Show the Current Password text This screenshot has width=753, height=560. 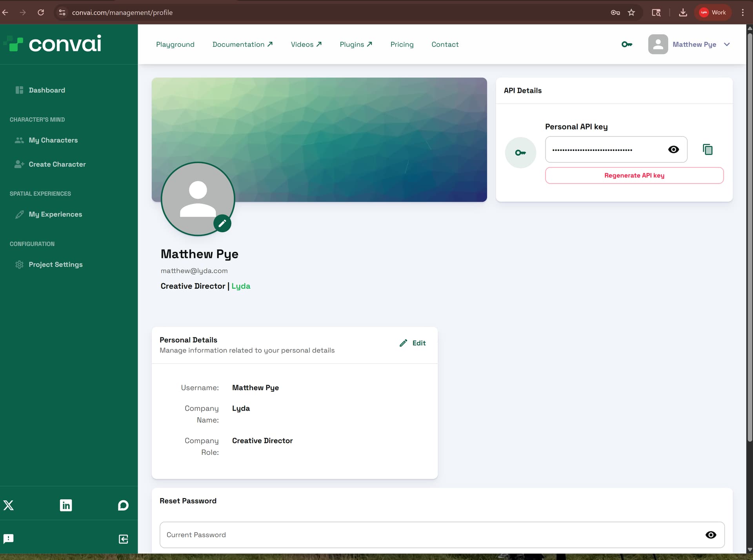[x=711, y=535]
